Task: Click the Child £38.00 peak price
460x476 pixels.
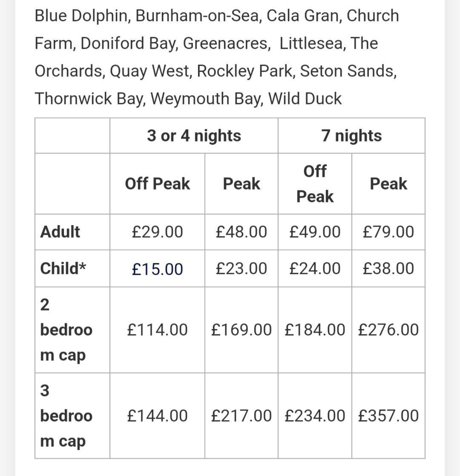Action: pyautogui.click(x=388, y=268)
